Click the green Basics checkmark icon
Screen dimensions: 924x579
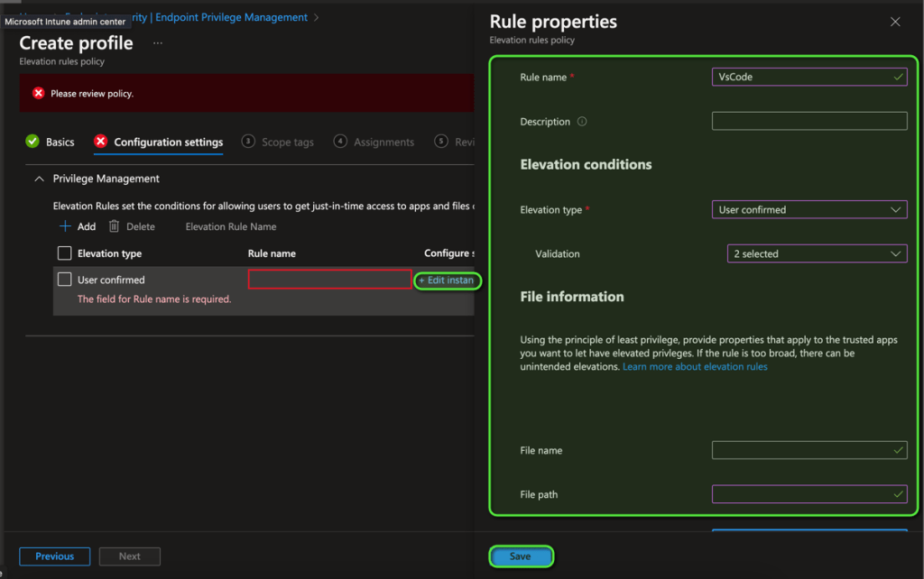click(32, 142)
